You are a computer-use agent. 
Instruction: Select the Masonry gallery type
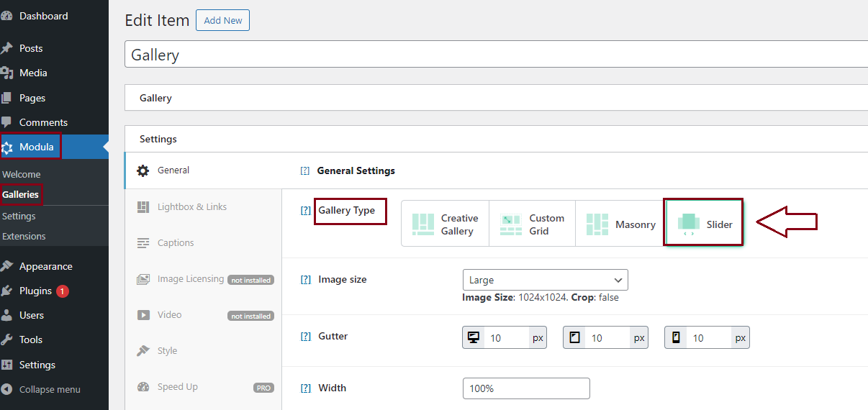click(x=620, y=224)
